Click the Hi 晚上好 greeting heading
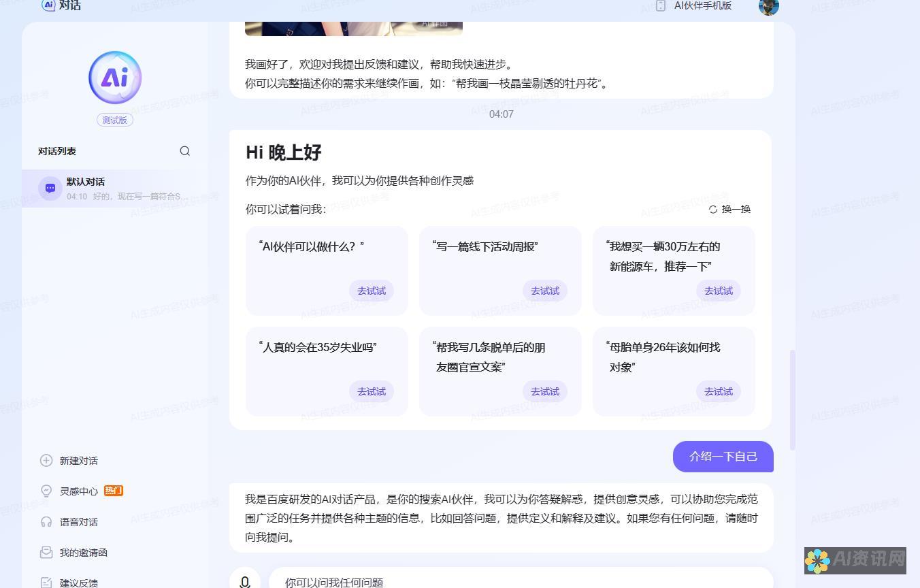Viewport: 920px width, 588px height. coord(284,152)
